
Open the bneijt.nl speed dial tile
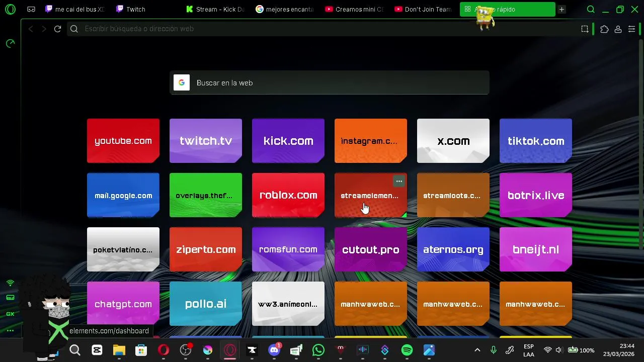tap(536, 249)
